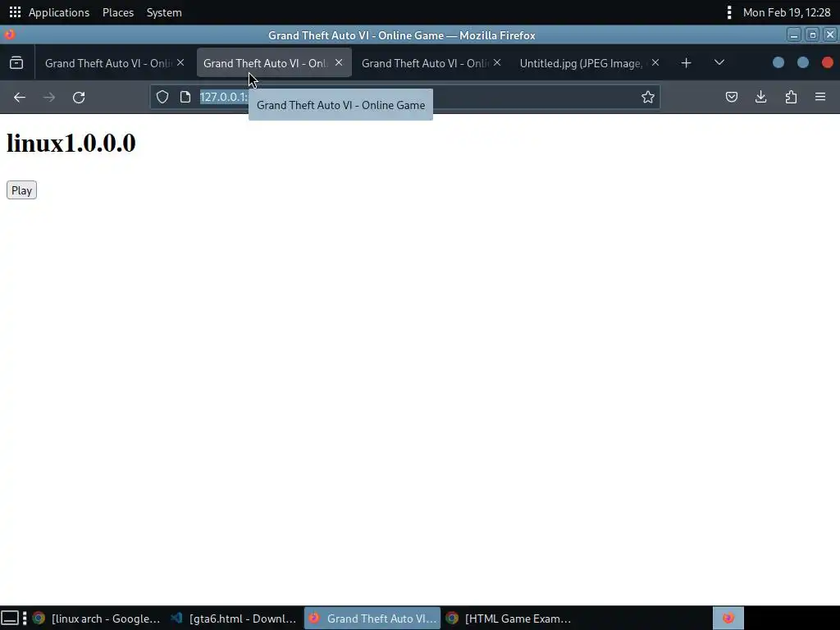This screenshot has height=630, width=840.
Task: Go back to previous page
Action: [20, 98]
